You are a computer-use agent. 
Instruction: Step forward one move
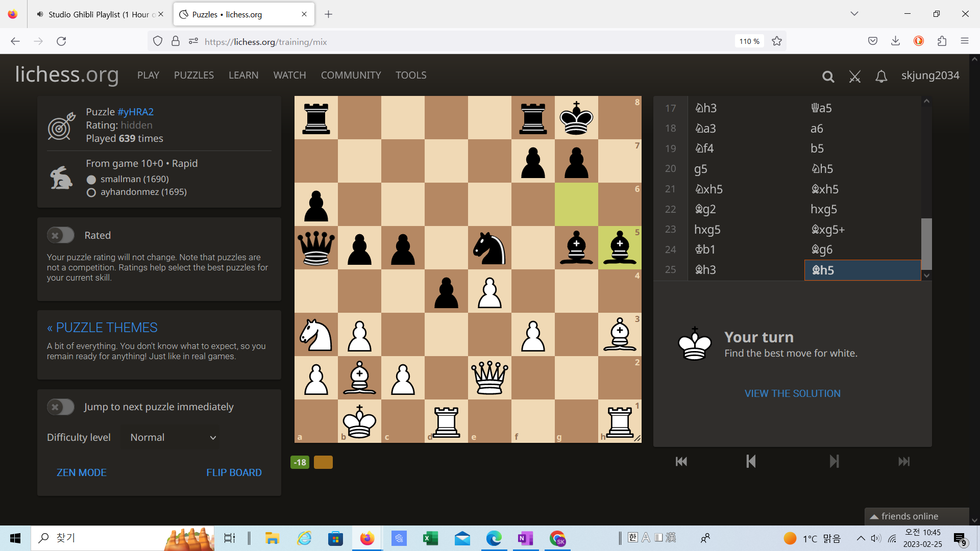point(834,462)
